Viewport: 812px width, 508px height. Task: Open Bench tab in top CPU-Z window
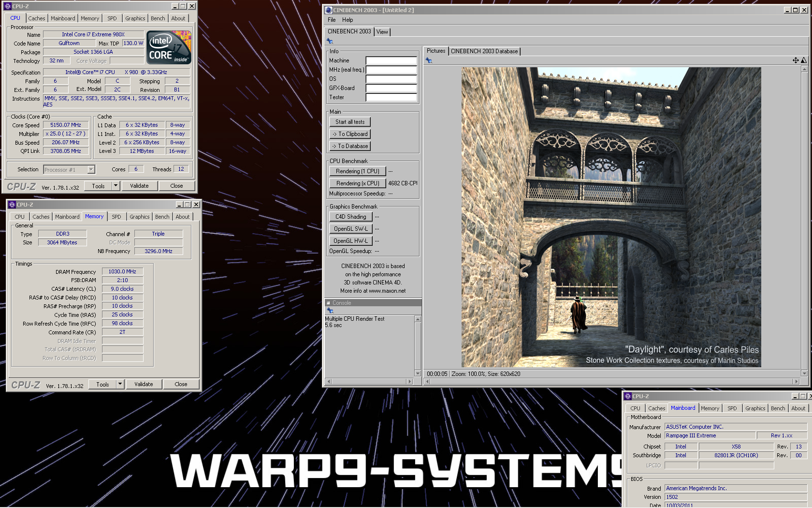pyautogui.click(x=158, y=18)
